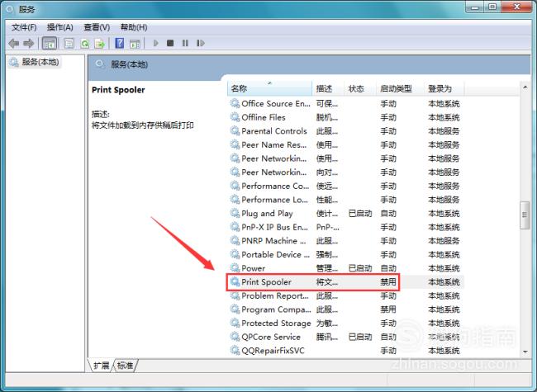537x392 pixels.
Task: Open the 查看(V) menu
Action: coord(97,27)
